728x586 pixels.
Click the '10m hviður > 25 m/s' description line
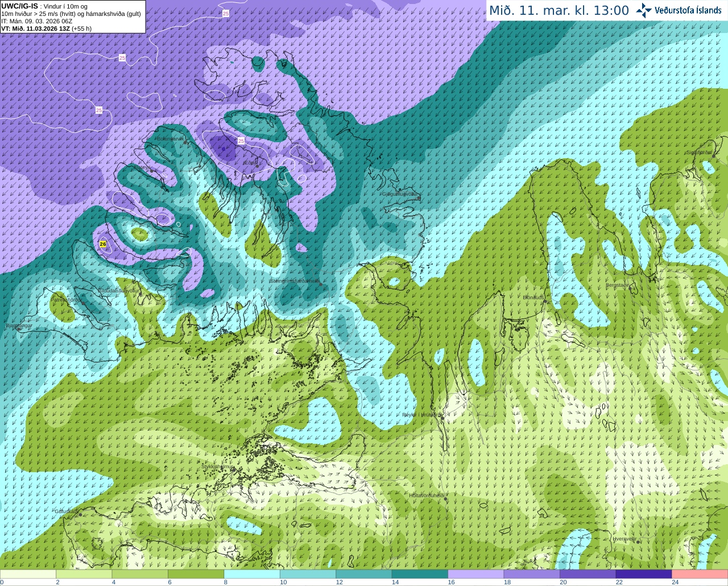71,14
